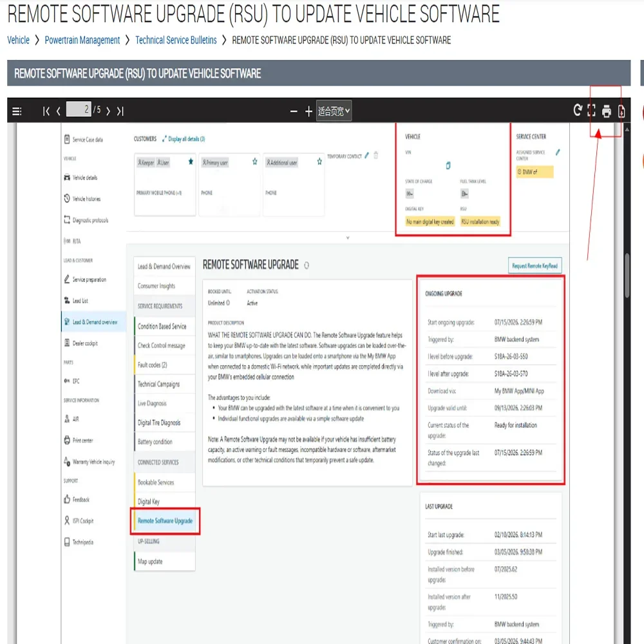The width and height of the screenshot is (644, 644).
Task: Jump to the last PDF page
Action: 120,111
